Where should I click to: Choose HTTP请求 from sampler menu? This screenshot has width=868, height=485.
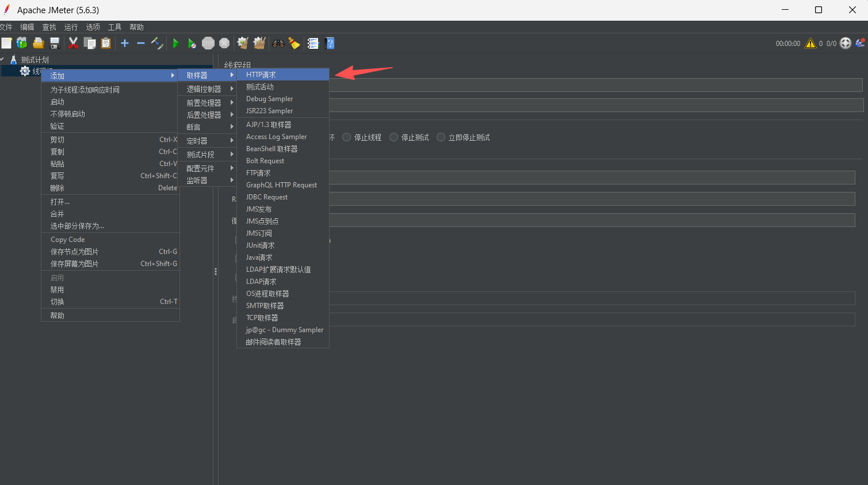pos(283,75)
